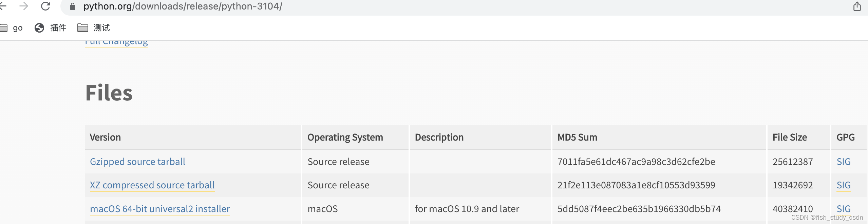Download the Gzipped source tarball

(137, 162)
